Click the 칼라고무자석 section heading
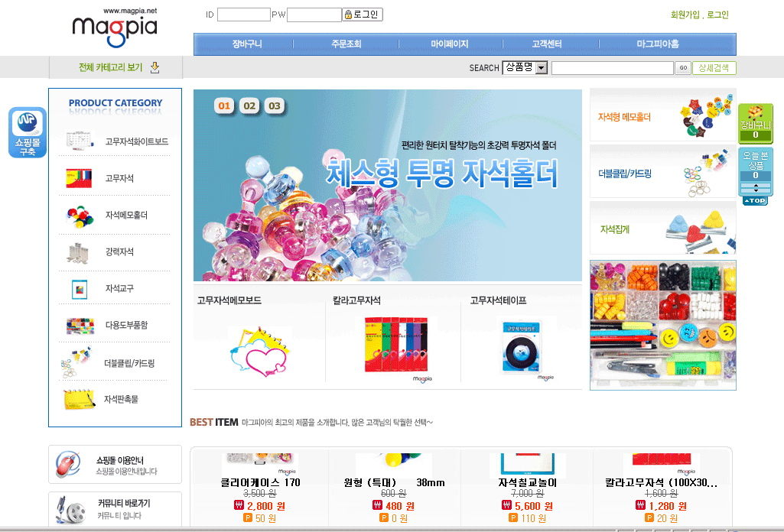Screen dimensions: 784x532 pos(356,300)
